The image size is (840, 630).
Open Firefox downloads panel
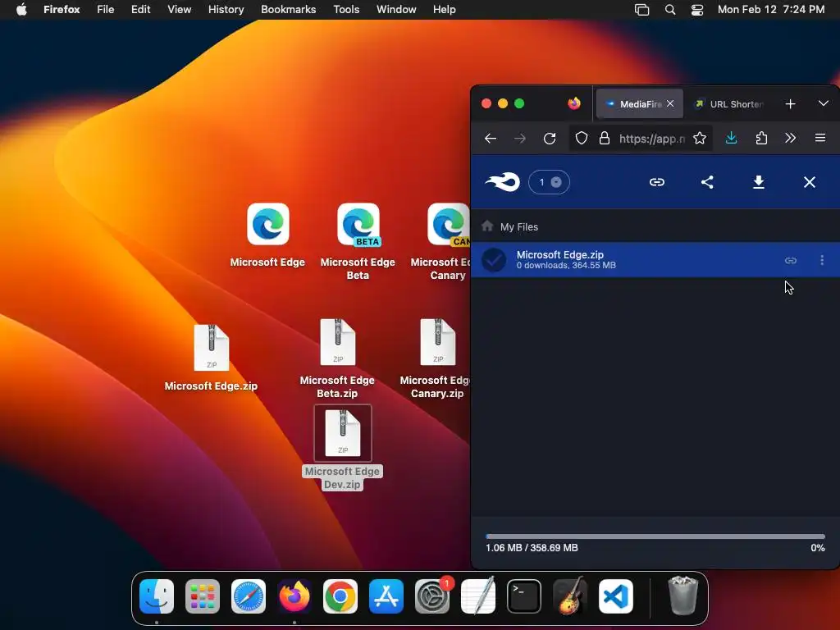tap(731, 138)
